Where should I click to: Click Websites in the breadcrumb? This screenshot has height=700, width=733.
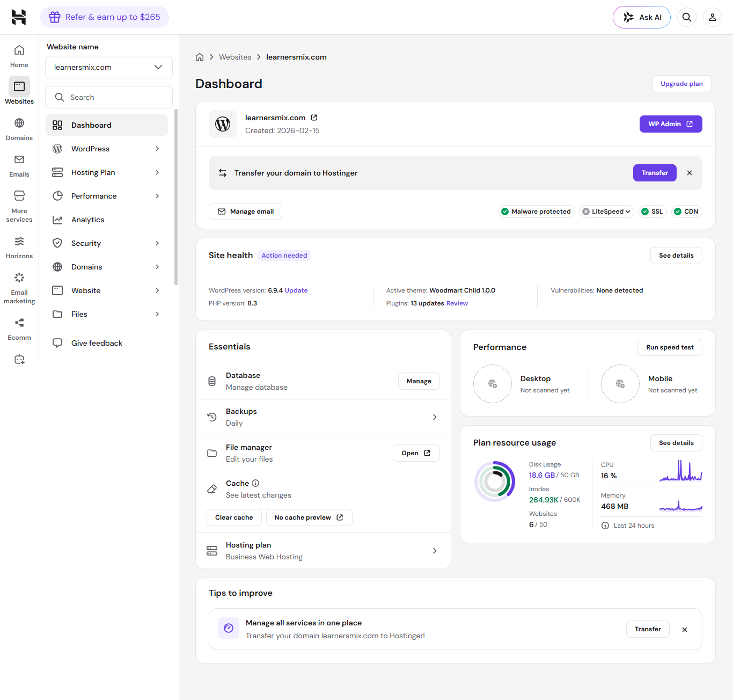click(x=235, y=57)
